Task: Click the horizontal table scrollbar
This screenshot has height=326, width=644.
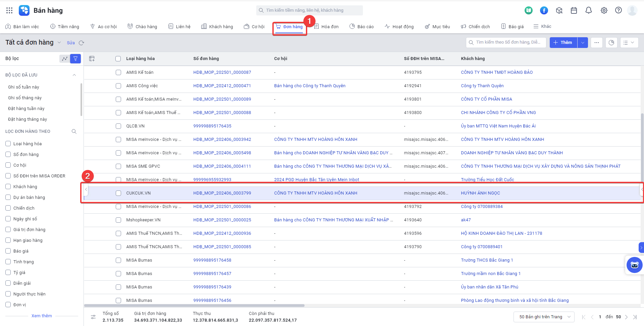Action: pos(194,306)
